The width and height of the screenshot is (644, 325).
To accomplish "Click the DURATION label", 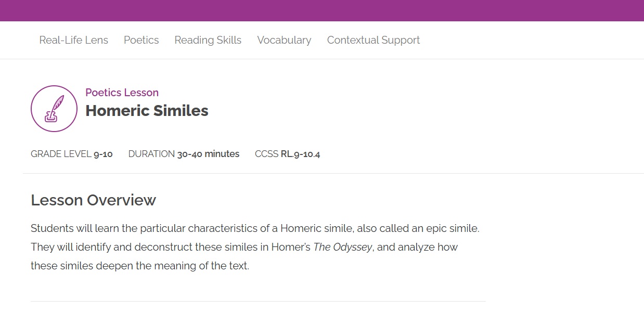I will [151, 154].
